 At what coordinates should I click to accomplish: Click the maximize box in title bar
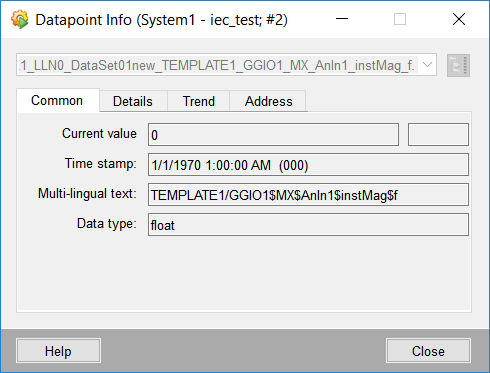click(x=400, y=19)
